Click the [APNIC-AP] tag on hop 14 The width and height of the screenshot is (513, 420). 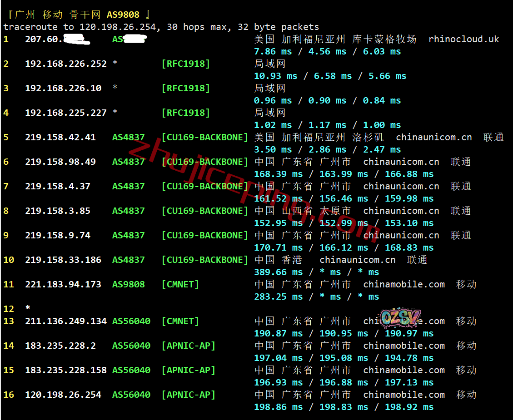[x=188, y=346]
